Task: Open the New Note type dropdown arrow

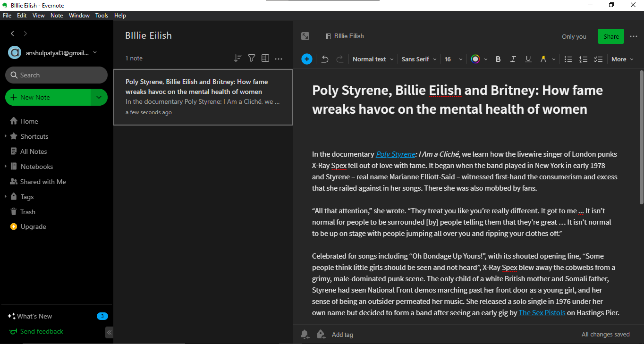Action: (99, 97)
